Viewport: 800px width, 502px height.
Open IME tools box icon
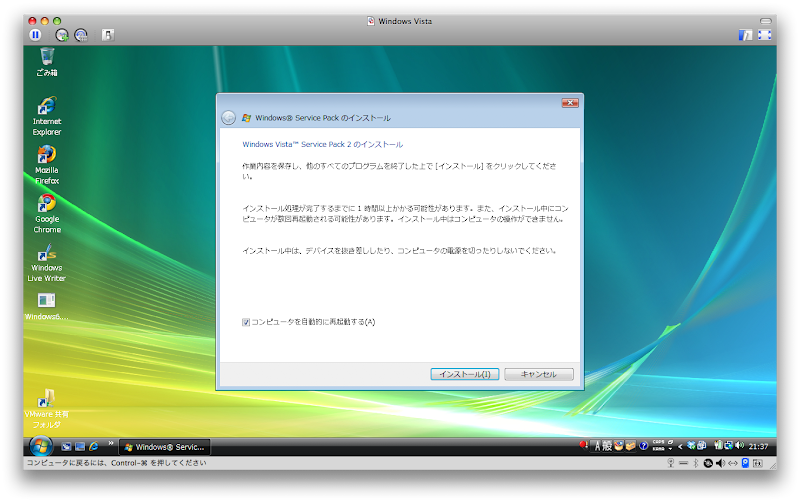[630, 446]
